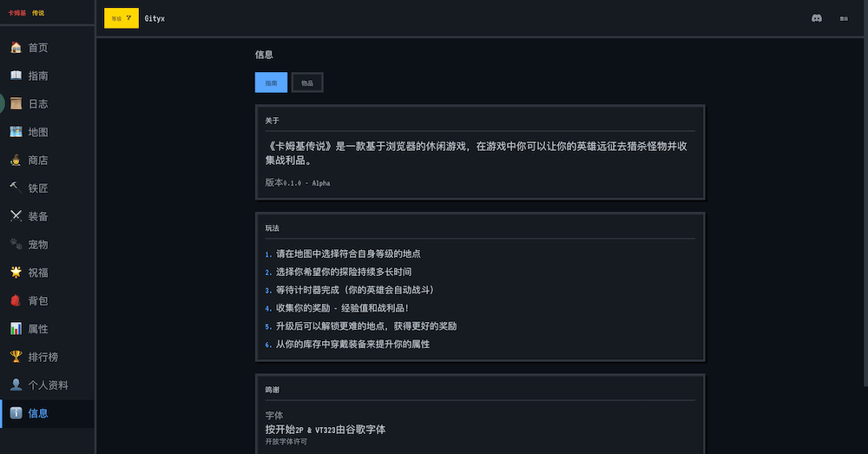Image resolution: width=868 pixels, height=454 pixels.
Task: Open the 商店 shop icon
Action: point(16,161)
